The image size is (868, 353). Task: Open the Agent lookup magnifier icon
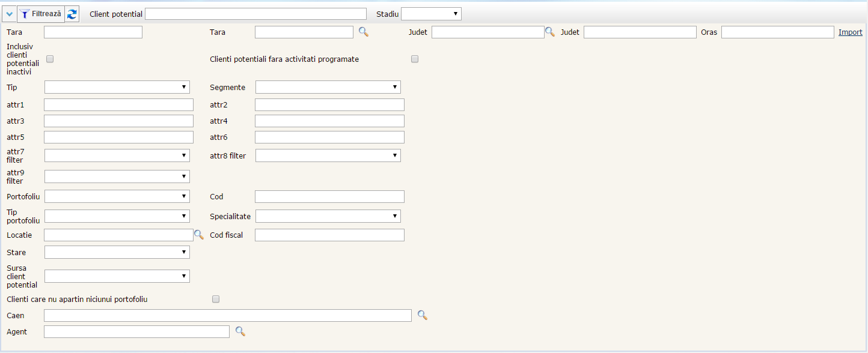coord(240,331)
